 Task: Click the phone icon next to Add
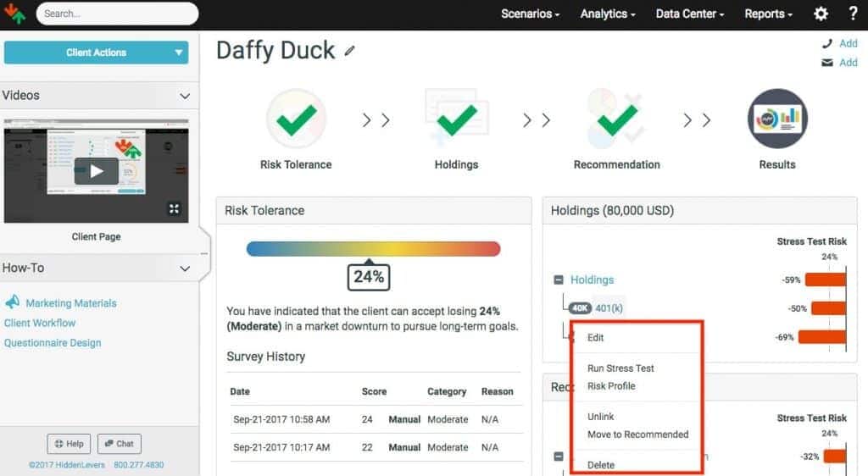pos(827,43)
